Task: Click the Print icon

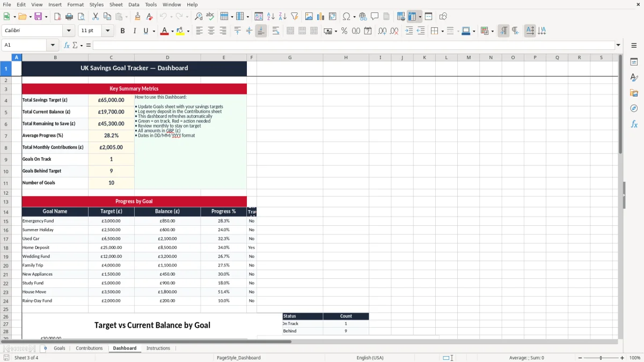Action: [69, 17]
